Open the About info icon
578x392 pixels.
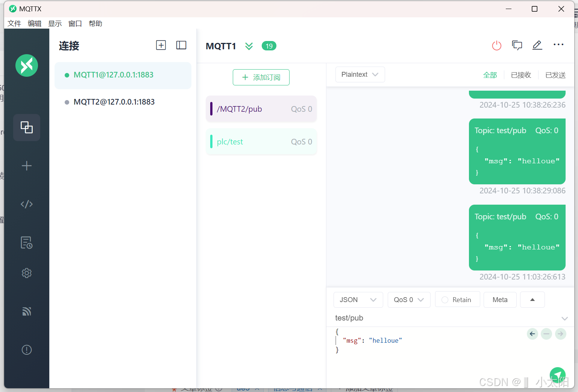[27, 350]
